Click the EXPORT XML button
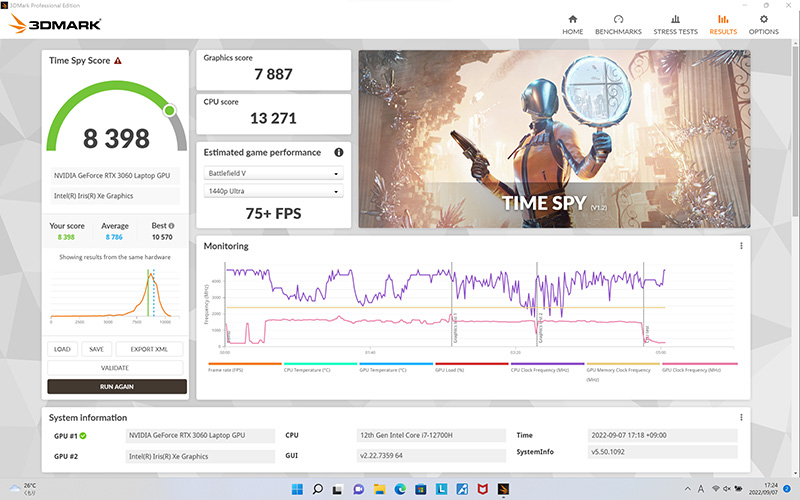Screen dimensions: 800x500 (149, 349)
